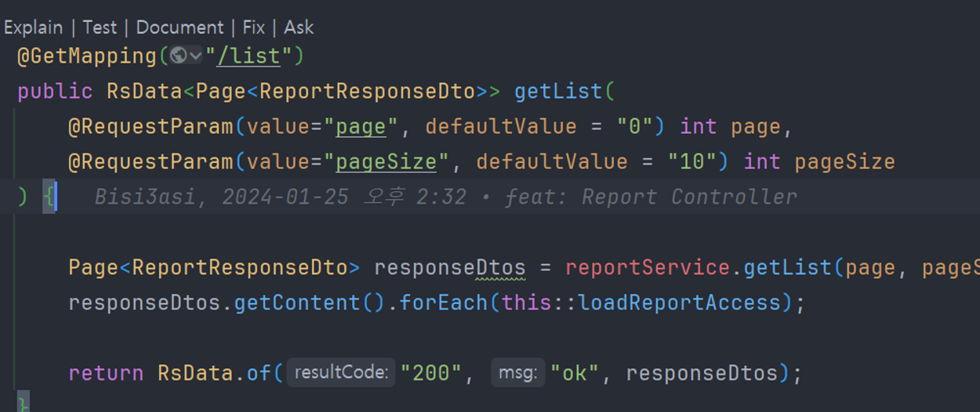Click the "ok" message string
980x412 pixels.
point(574,373)
